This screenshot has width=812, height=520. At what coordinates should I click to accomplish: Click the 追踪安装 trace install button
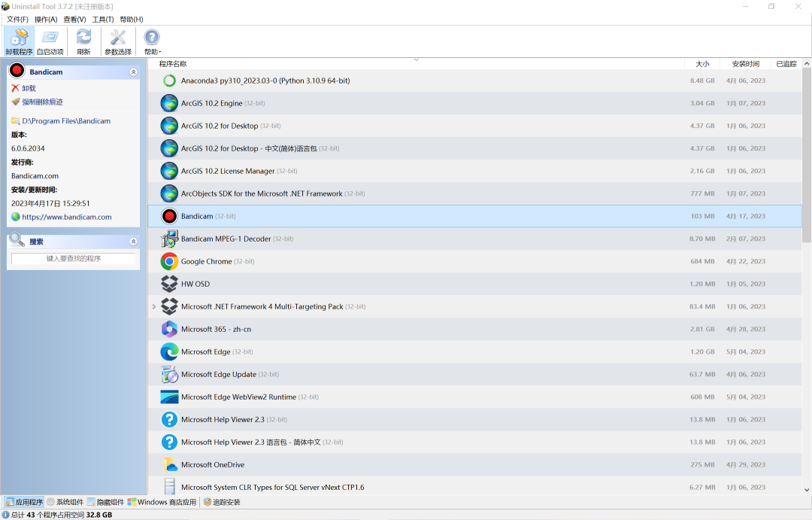click(222, 502)
